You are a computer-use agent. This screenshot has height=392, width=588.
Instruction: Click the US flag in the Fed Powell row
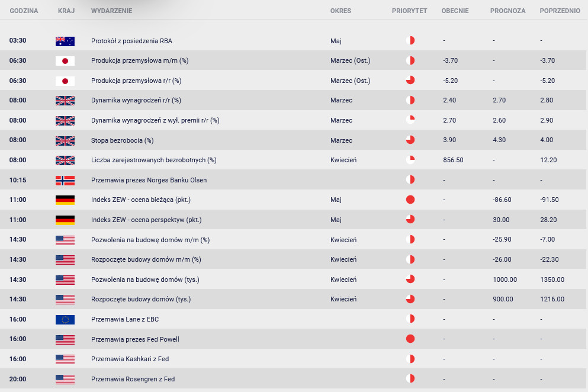tap(65, 339)
